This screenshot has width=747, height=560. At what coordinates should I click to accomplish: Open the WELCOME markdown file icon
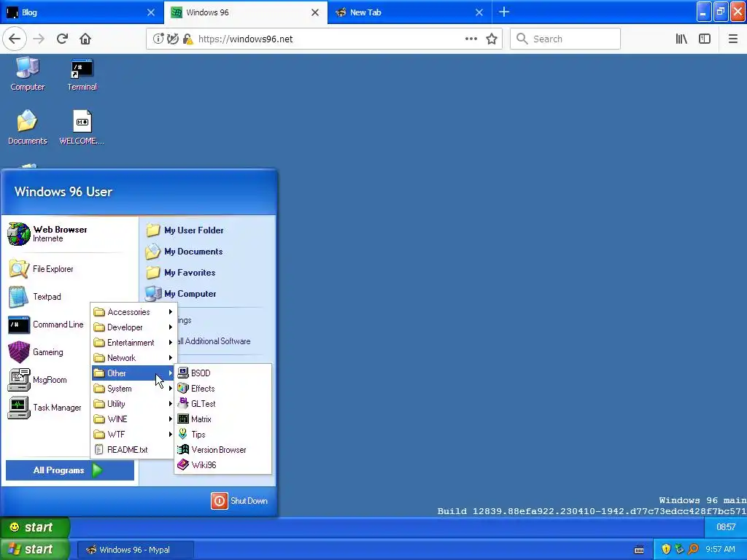tap(82, 127)
